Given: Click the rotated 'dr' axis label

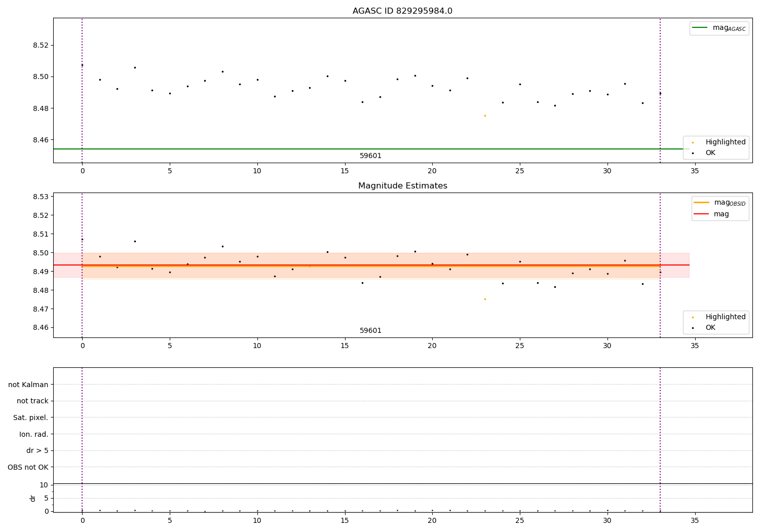Looking at the screenshot, I should click(x=33, y=498).
